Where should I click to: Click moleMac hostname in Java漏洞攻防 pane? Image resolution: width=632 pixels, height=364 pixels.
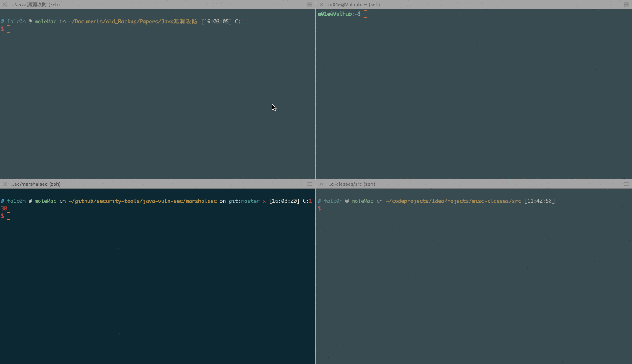[45, 22]
